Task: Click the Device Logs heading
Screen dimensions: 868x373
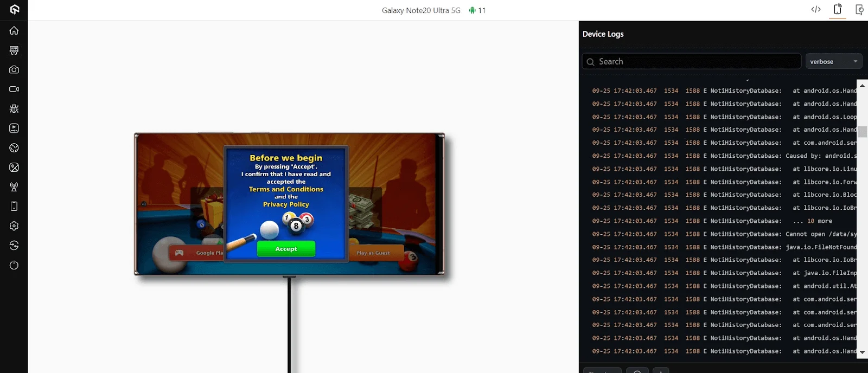Action: tap(603, 34)
